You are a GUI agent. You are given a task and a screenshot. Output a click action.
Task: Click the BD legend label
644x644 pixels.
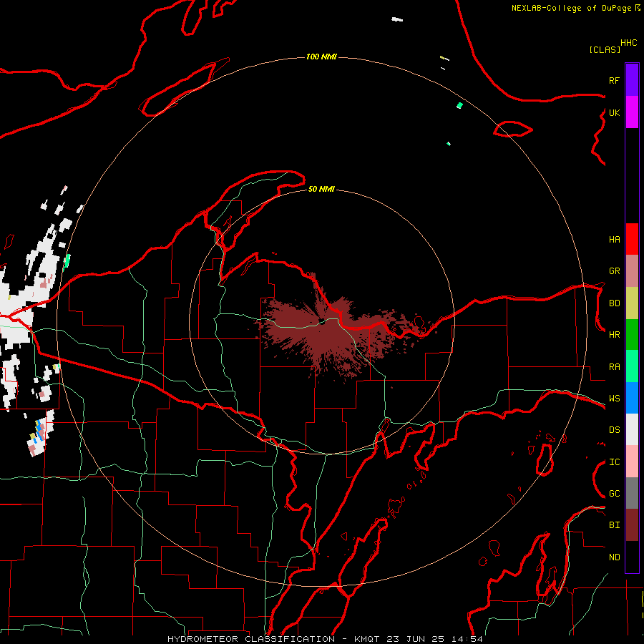coord(614,303)
